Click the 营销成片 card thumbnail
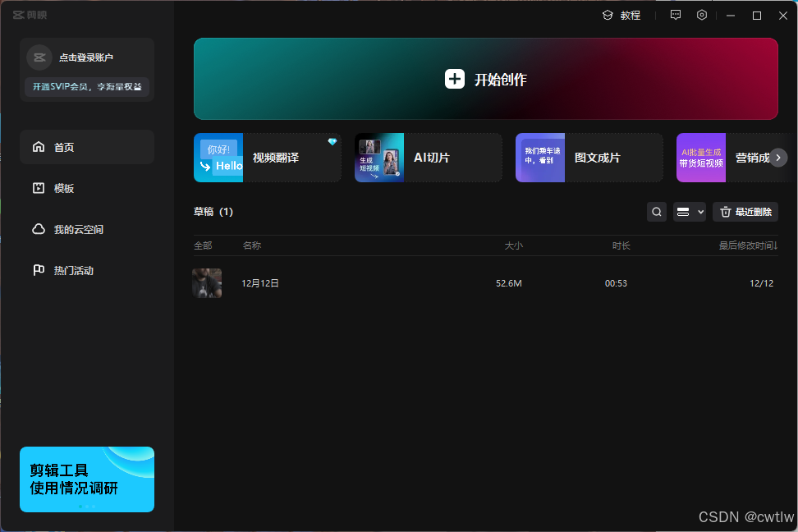 pos(701,158)
